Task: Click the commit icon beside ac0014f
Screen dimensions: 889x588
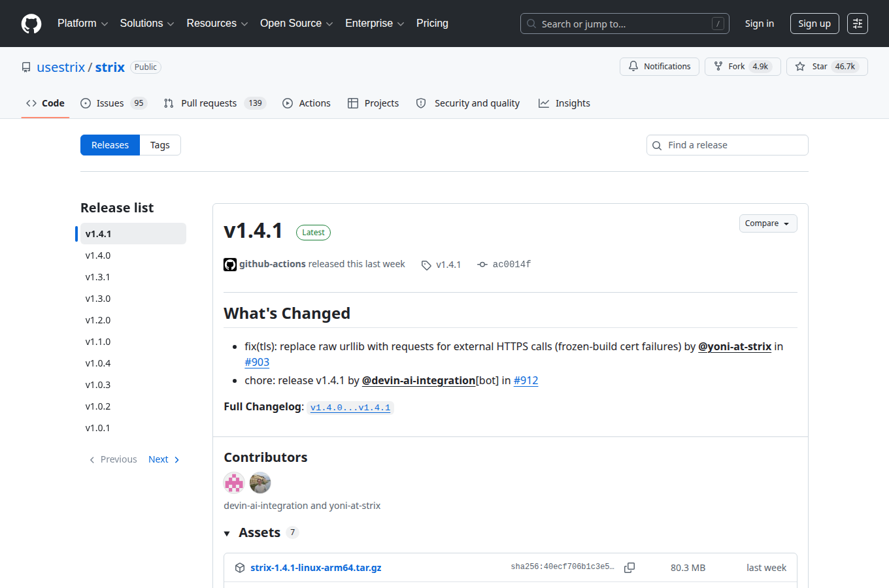Action: 482,265
